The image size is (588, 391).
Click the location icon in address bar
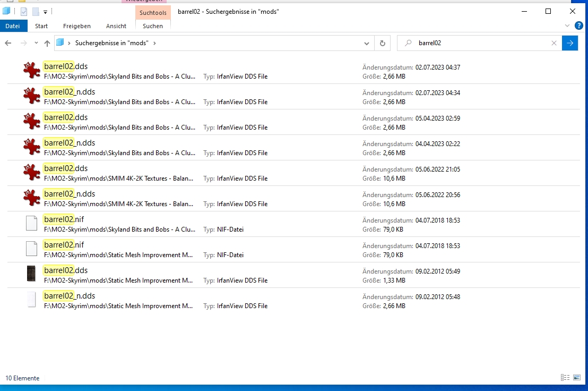(x=60, y=43)
